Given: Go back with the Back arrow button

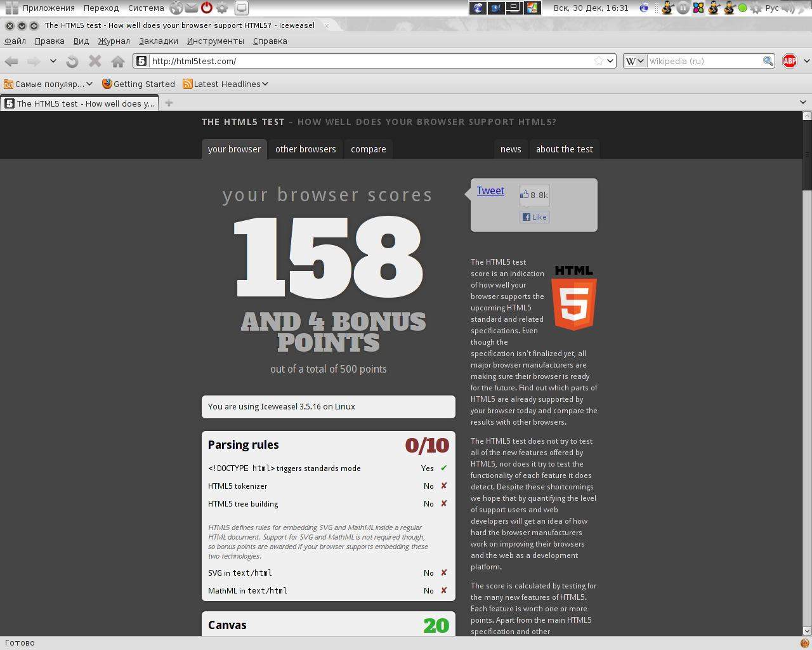Looking at the screenshot, I should pyautogui.click(x=11, y=61).
